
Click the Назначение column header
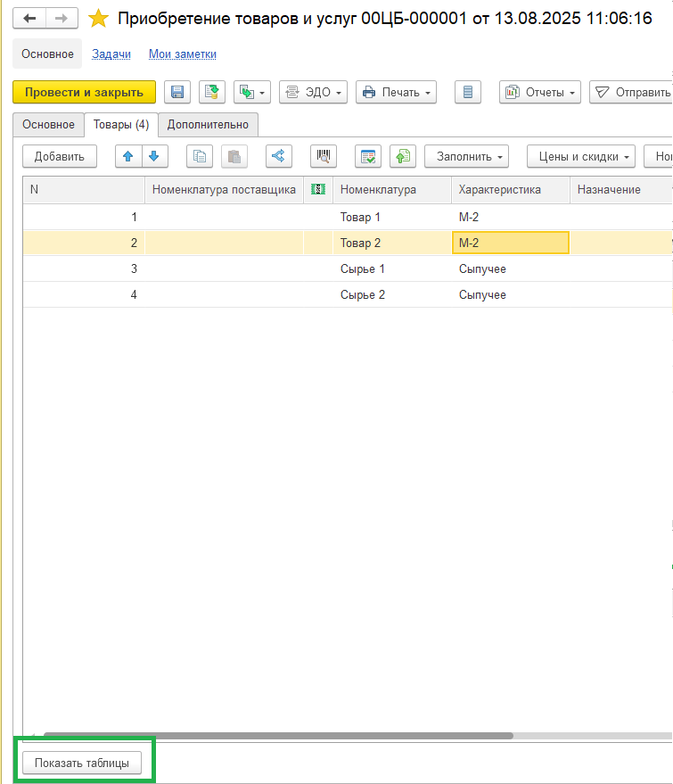[620, 189]
